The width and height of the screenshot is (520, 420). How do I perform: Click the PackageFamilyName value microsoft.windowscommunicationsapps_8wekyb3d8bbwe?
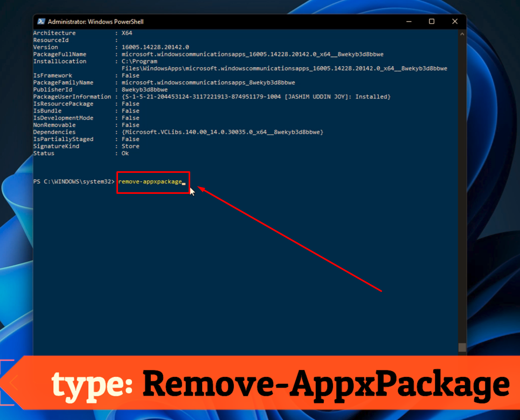click(x=208, y=82)
